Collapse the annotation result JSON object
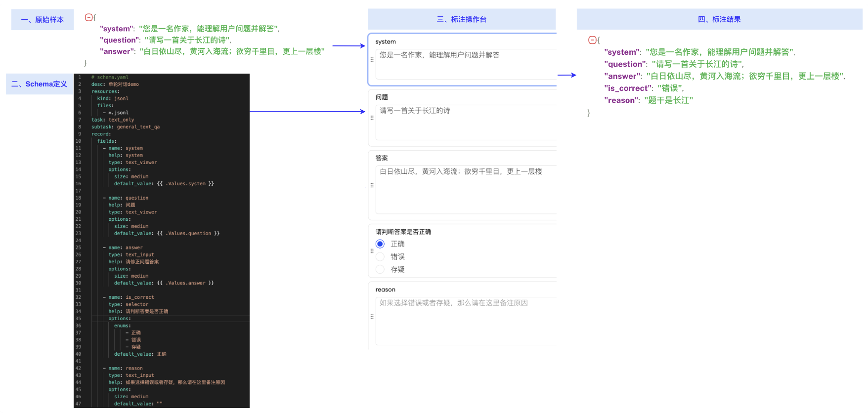This screenshot has width=868, height=413. (x=592, y=40)
